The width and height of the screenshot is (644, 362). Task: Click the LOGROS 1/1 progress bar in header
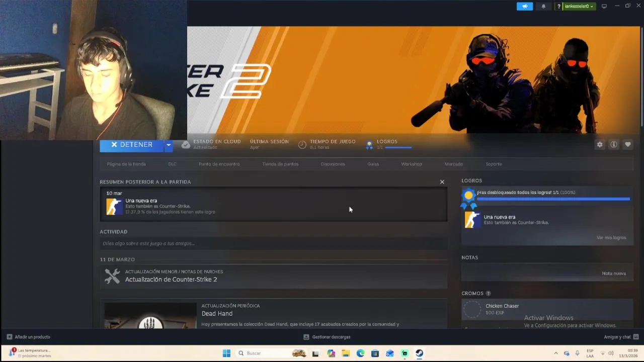pos(398,147)
